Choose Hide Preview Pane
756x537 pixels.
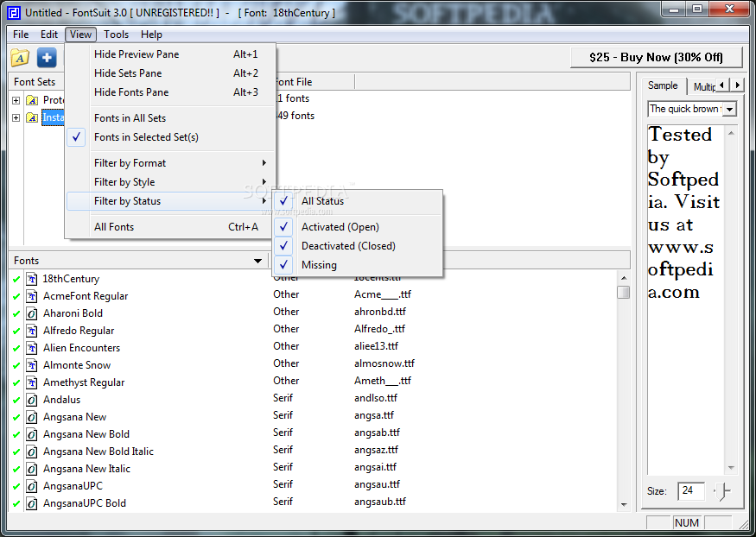tap(171, 54)
